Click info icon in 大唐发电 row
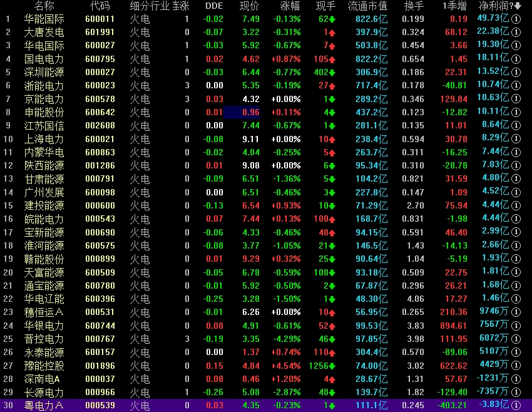The width and height of the screenshot is (532, 412). 516,32
